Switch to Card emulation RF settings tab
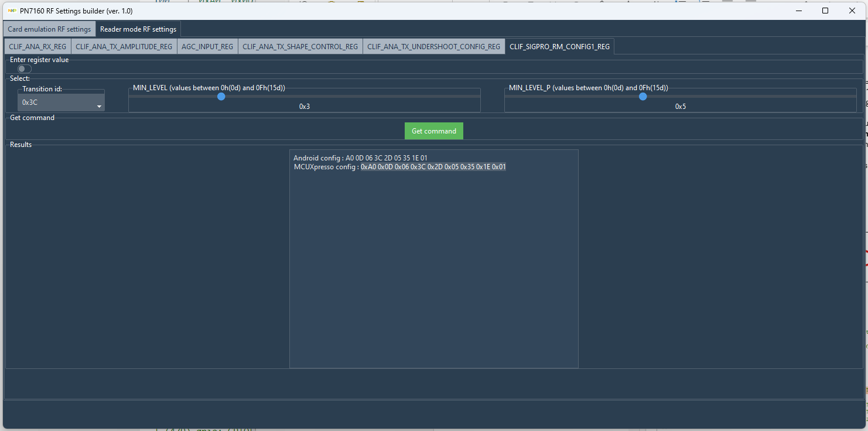Screen dimensions: 868x431 tap(49, 29)
